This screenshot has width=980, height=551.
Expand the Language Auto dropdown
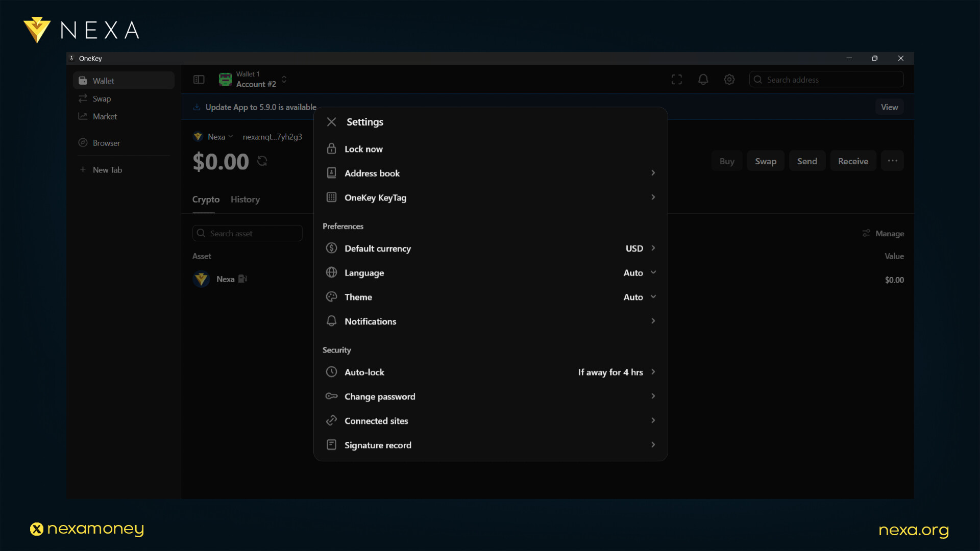640,273
